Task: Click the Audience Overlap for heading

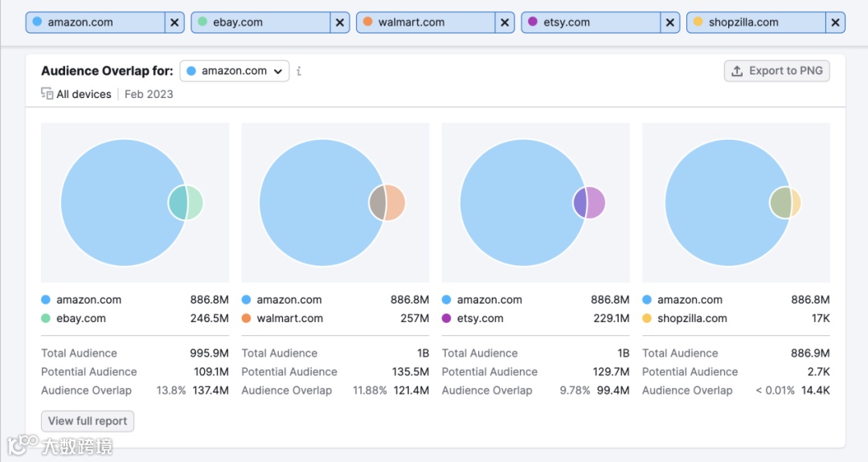Action: (x=107, y=71)
